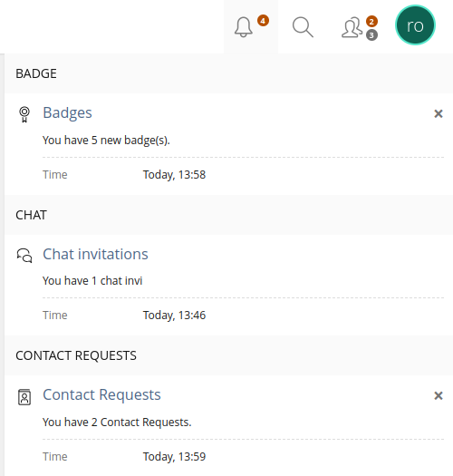This screenshot has width=453, height=476.
Task: Select the CHAT section header
Action: point(229,215)
